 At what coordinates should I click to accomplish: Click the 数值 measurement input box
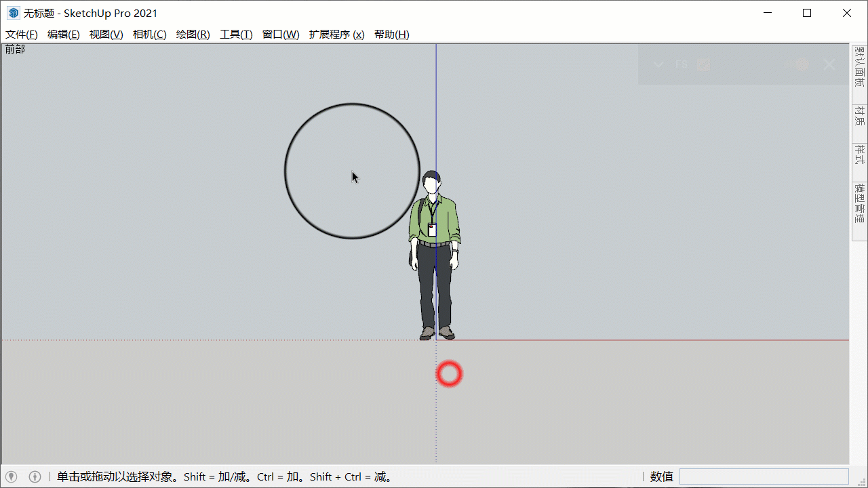point(764,476)
